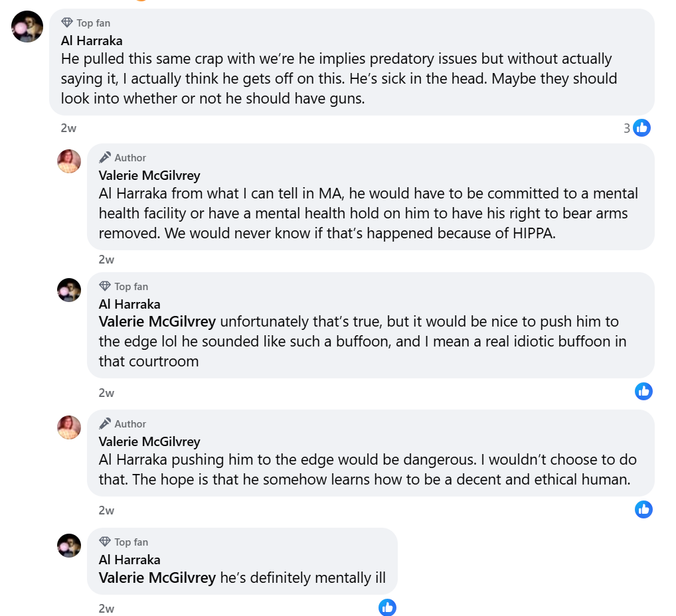Viewport: 676px width, 616px height.
Task: Click the reaction count 3 on the top comment
Action: point(626,128)
